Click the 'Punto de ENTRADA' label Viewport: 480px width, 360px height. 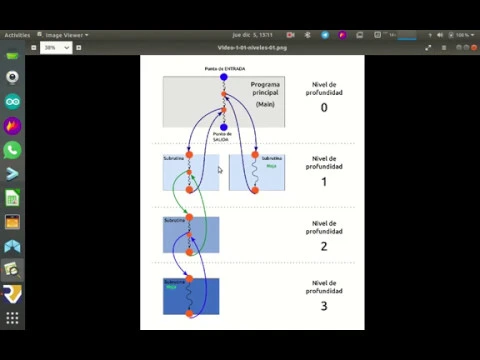pos(225,69)
